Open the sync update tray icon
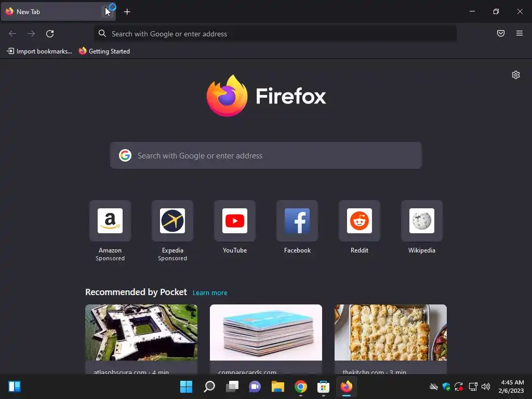 coord(459,387)
